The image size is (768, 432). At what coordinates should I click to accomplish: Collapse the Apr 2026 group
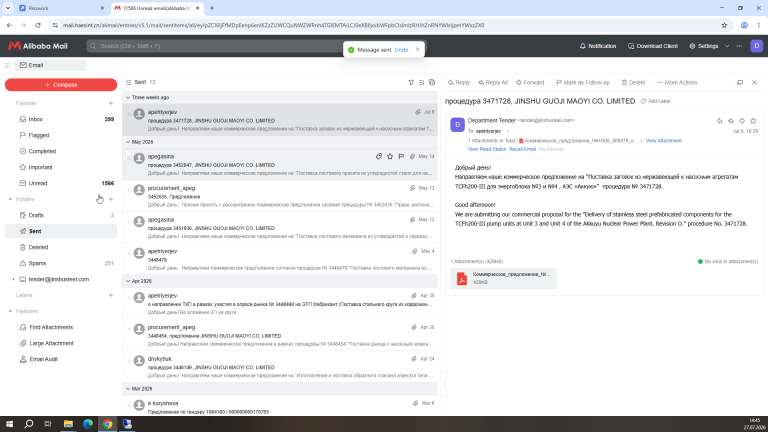pyautogui.click(x=128, y=281)
